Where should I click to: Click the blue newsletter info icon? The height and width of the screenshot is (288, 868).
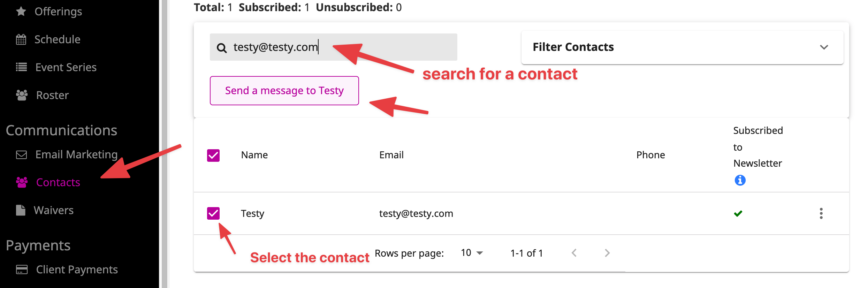click(x=740, y=180)
